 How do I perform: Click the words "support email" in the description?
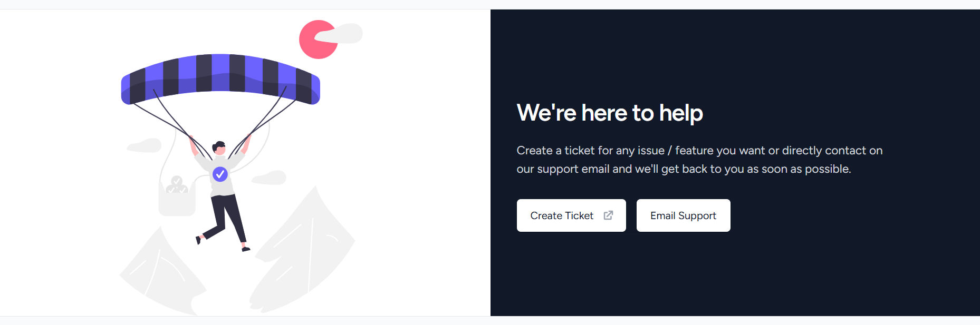tap(573, 169)
